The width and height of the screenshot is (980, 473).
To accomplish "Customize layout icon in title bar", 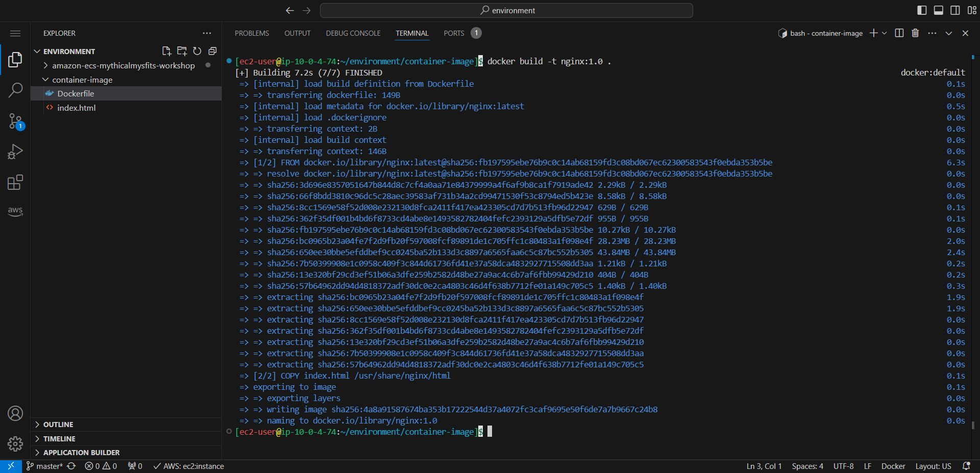I will click(x=972, y=10).
